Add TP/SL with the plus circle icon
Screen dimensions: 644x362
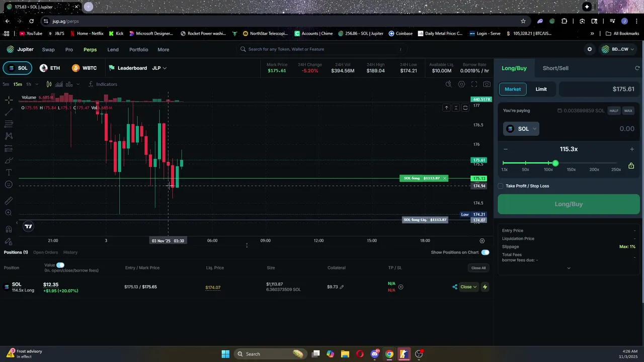[400, 287]
